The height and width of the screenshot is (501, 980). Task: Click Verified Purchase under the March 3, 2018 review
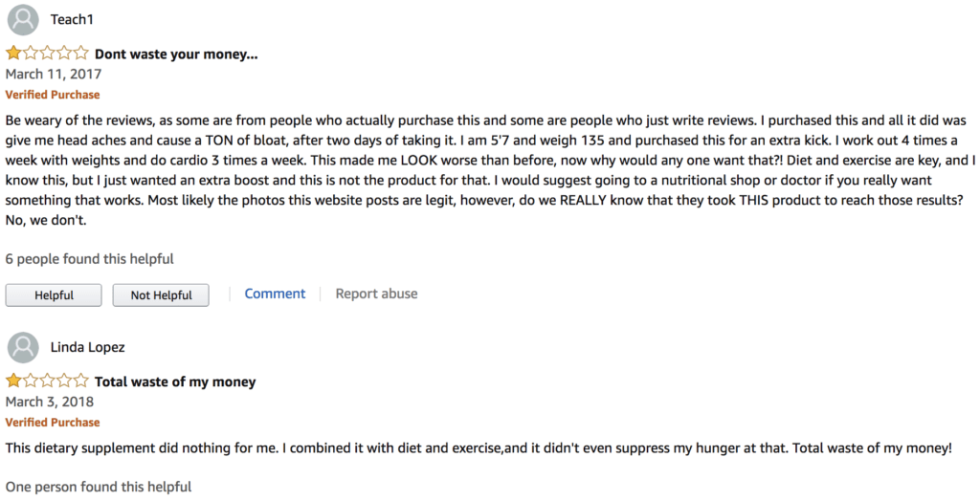53,422
